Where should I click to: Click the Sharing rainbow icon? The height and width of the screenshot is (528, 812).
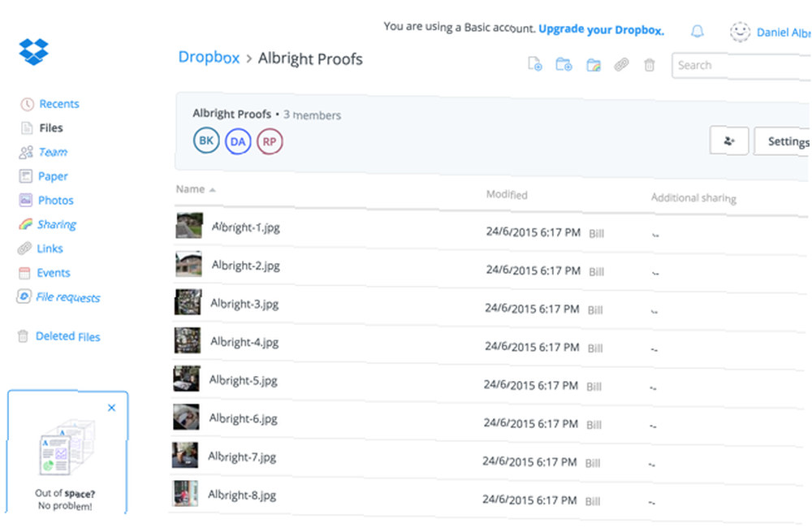(x=25, y=224)
